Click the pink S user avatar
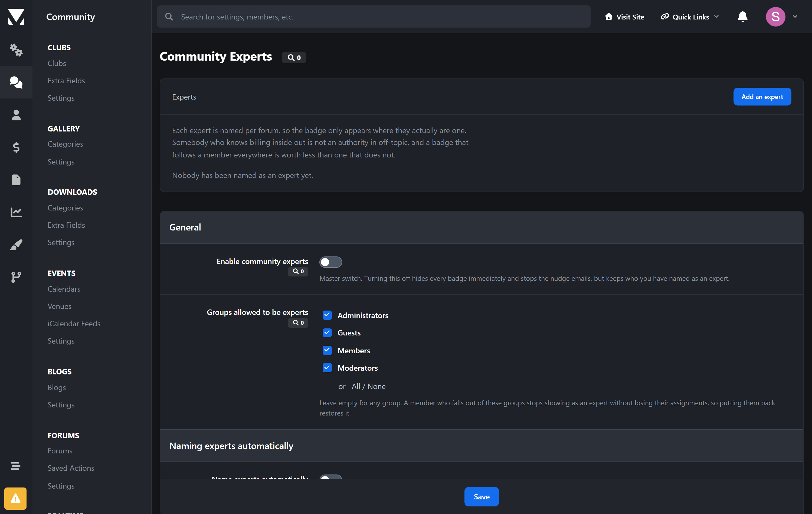This screenshot has height=514, width=812. click(775, 17)
